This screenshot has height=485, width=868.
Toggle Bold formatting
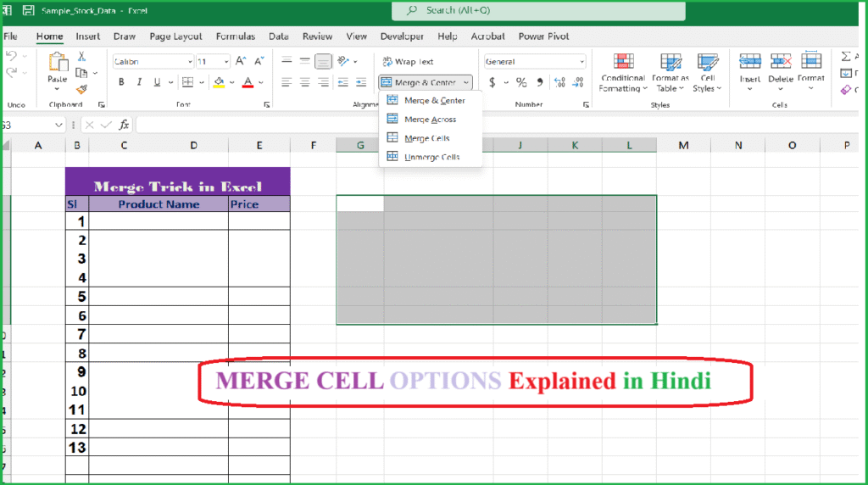[x=121, y=82]
